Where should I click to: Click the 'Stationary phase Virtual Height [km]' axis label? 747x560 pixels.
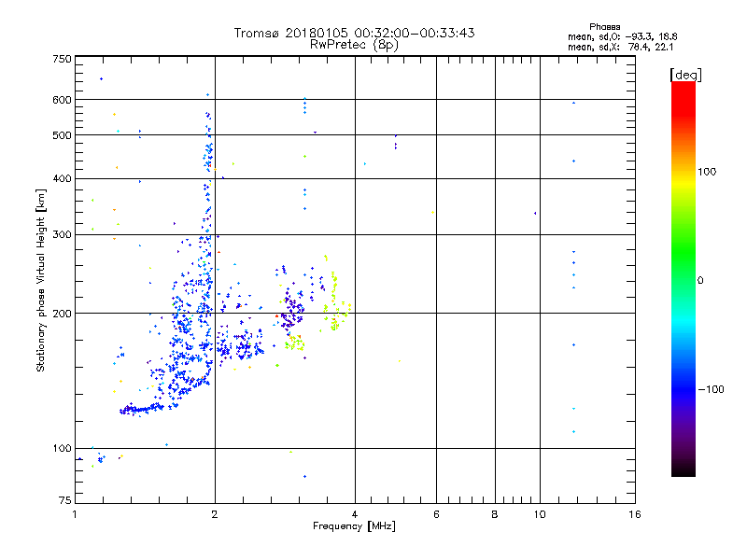point(41,280)
